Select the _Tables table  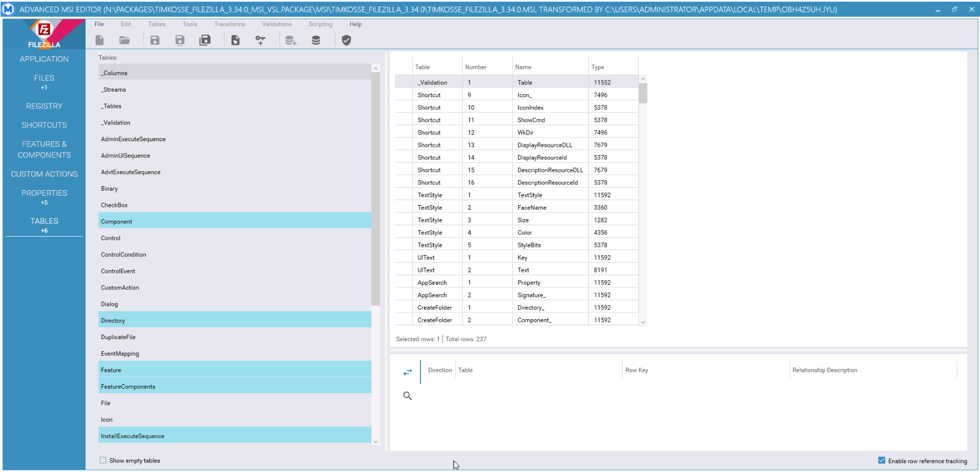(235, 106)
